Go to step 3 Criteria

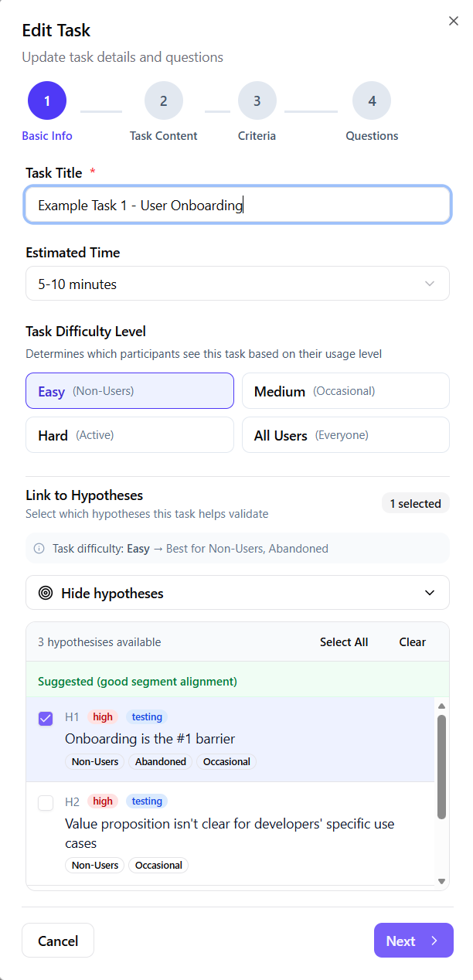click(x=257, y=101)
